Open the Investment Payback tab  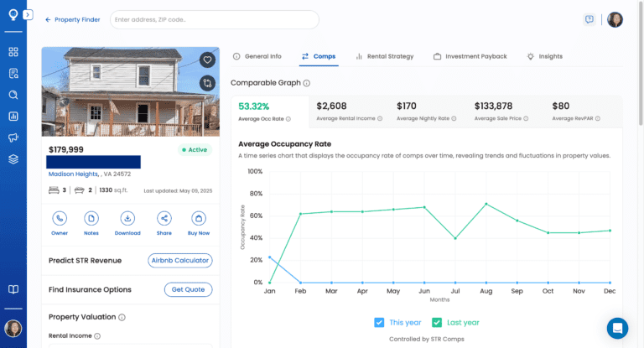pyautogui.click(x=470, y=56)
